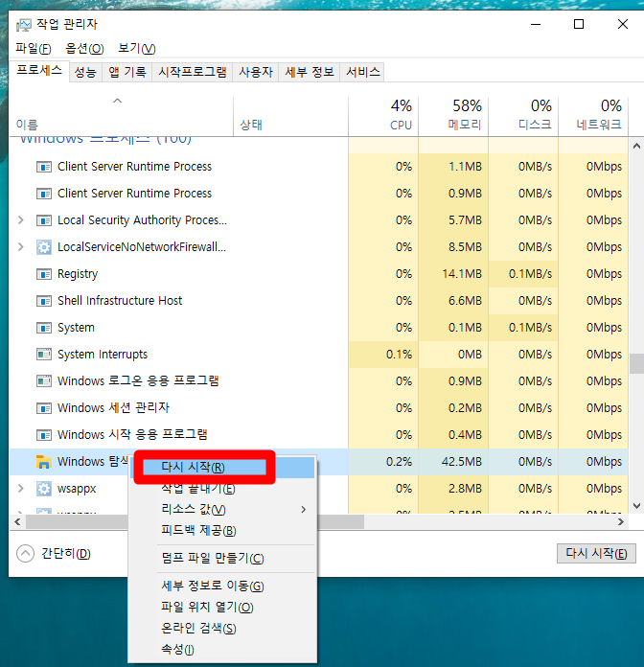The image size is (644, 667).
Task: Click icon of Local Security Authority Process row
Action: tap(44, 220)
